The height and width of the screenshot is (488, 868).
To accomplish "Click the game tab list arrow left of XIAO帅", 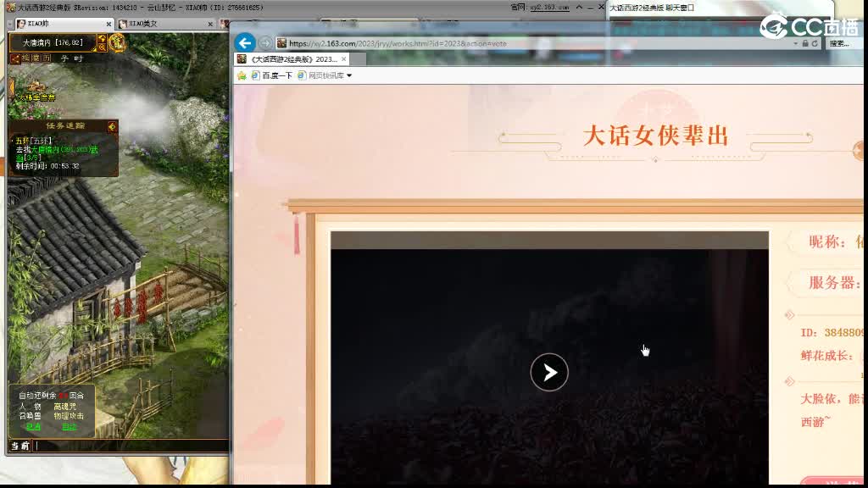I will (10, 25).
